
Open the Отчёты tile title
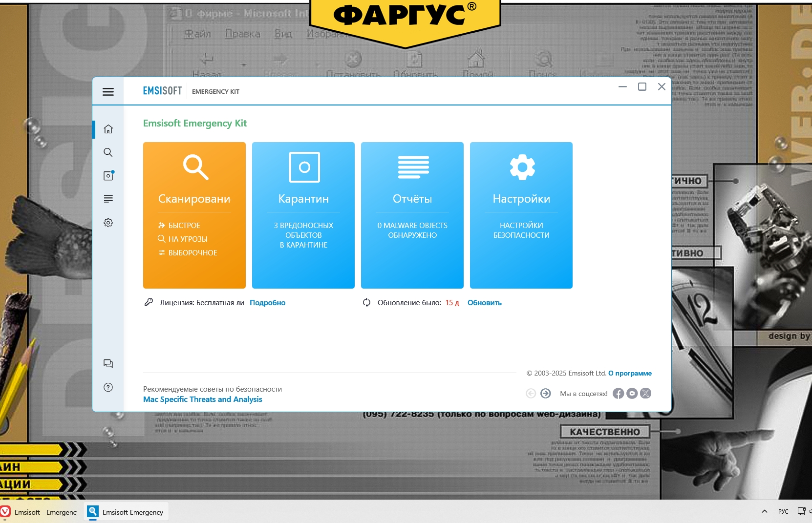pos(412,199)
